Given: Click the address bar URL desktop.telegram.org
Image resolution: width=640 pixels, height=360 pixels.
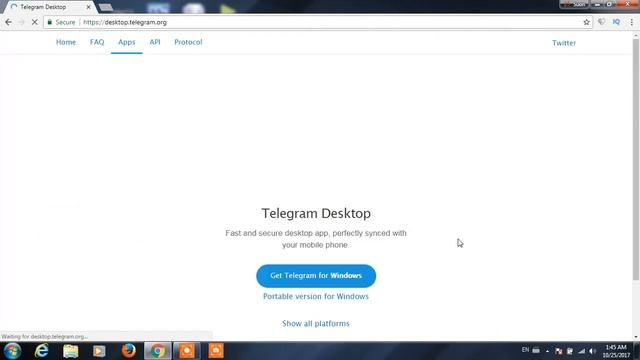Looking at the screenshot, I should (125, 22).
